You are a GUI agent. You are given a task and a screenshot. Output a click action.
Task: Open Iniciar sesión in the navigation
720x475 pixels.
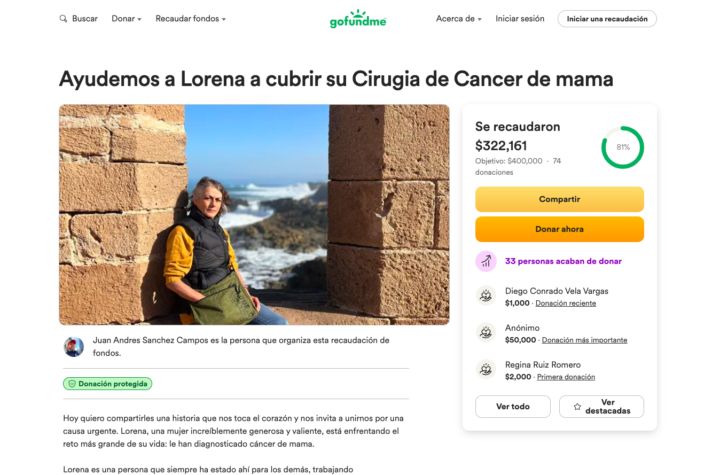click(520, 19)
